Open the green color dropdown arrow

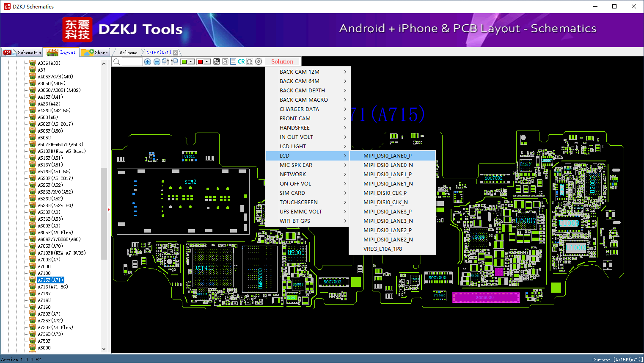click(191, 62)
